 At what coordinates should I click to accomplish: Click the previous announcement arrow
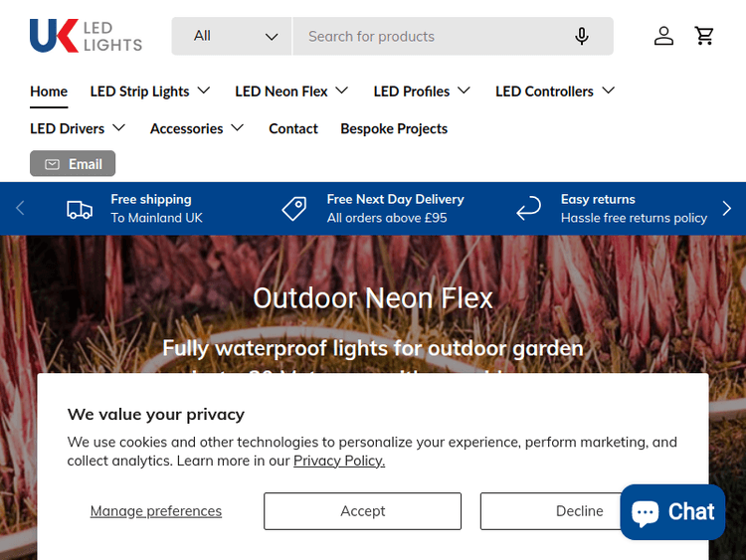(x=20, y=209)
